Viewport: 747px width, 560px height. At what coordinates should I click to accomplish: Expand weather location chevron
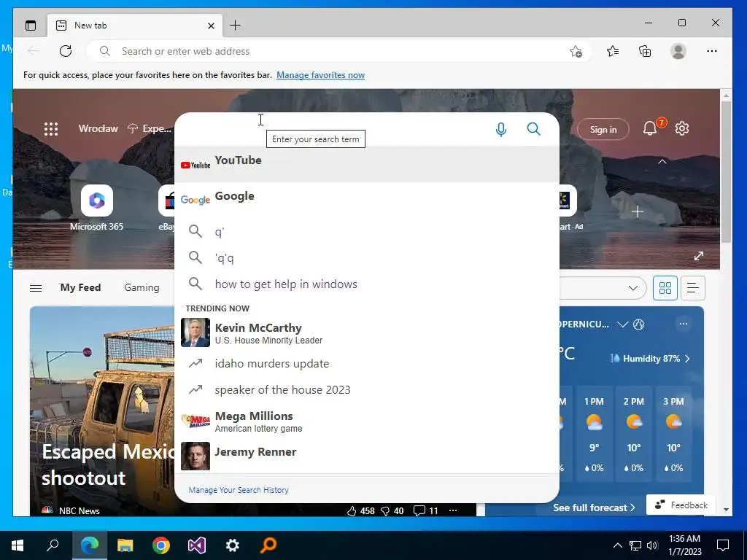[x=623, y=324]
